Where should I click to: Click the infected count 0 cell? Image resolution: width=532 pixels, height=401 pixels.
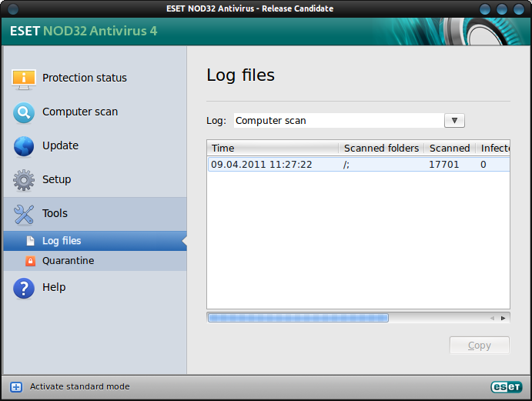(x=483, y=165)
